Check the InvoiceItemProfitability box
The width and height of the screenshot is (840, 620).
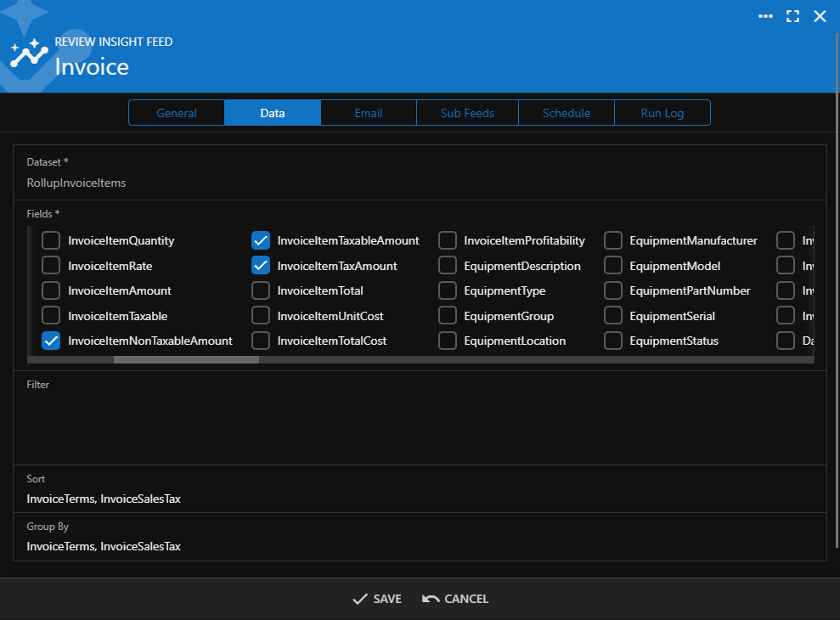click(448, 240)
